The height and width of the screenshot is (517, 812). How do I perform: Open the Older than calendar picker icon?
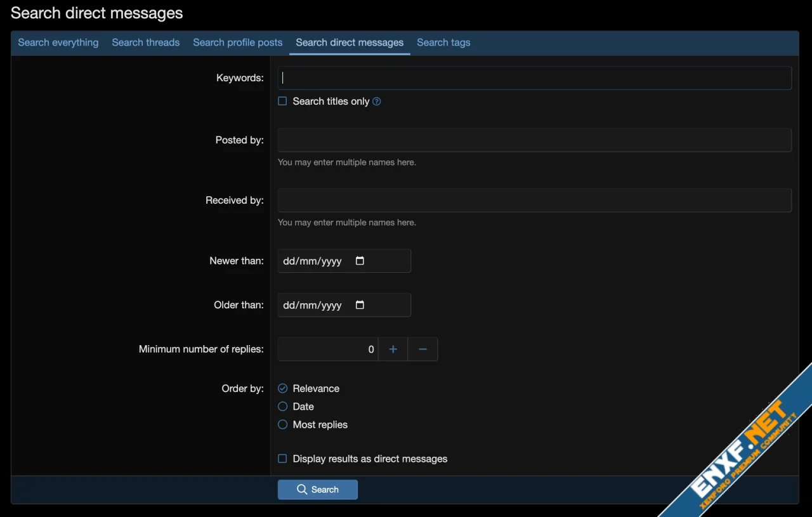point(360,305)
